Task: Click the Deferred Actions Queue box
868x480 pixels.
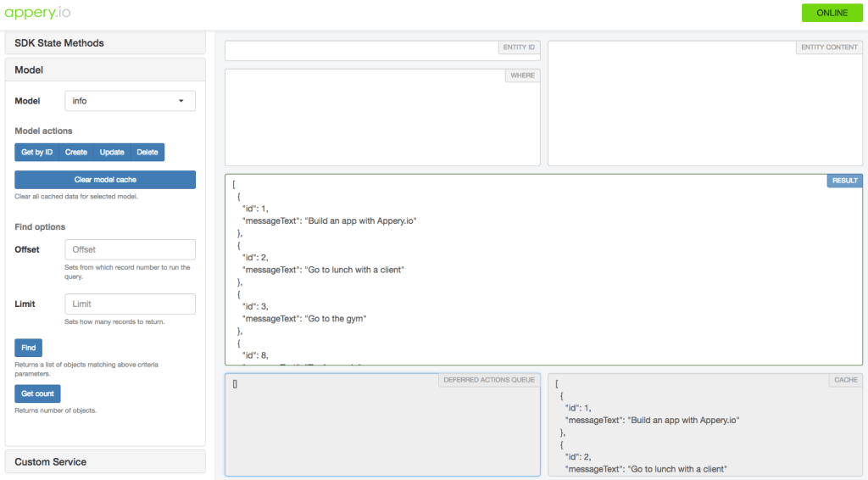Action: coord(381,424)
